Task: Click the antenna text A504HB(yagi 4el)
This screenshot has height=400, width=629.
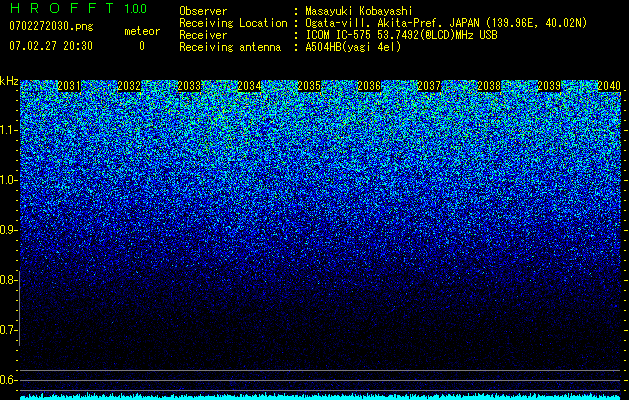Action: coord(353,47)
